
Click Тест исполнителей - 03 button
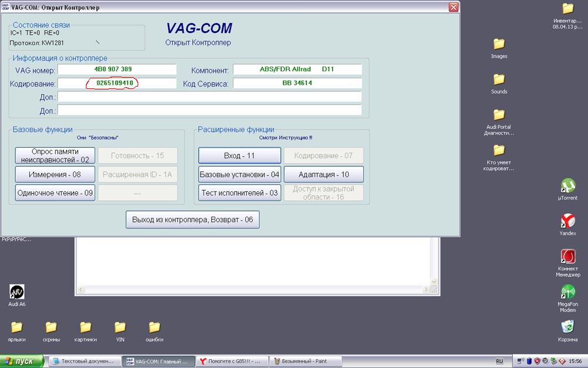239,193
